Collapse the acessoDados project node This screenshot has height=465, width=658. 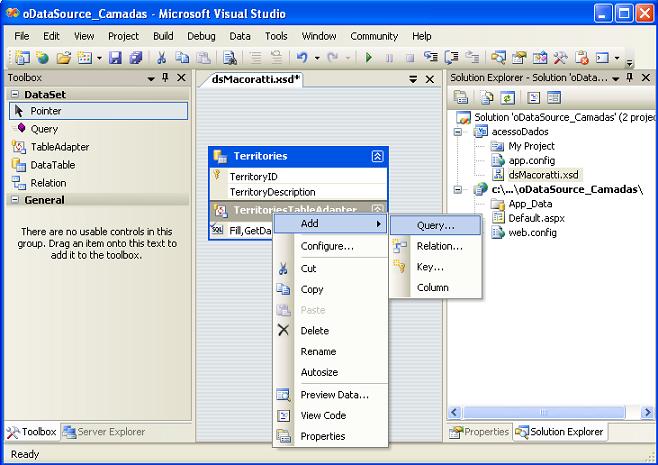pos(458,132)
